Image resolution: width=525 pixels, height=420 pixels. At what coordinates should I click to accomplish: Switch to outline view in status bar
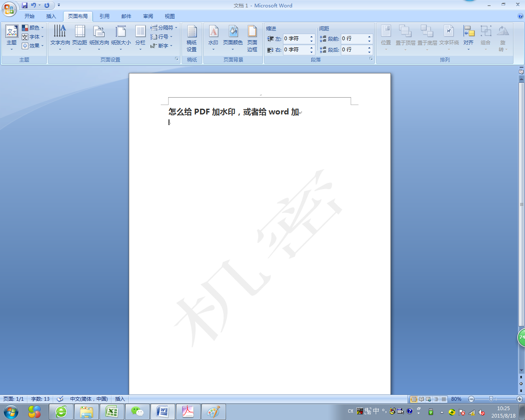(436, 399)
